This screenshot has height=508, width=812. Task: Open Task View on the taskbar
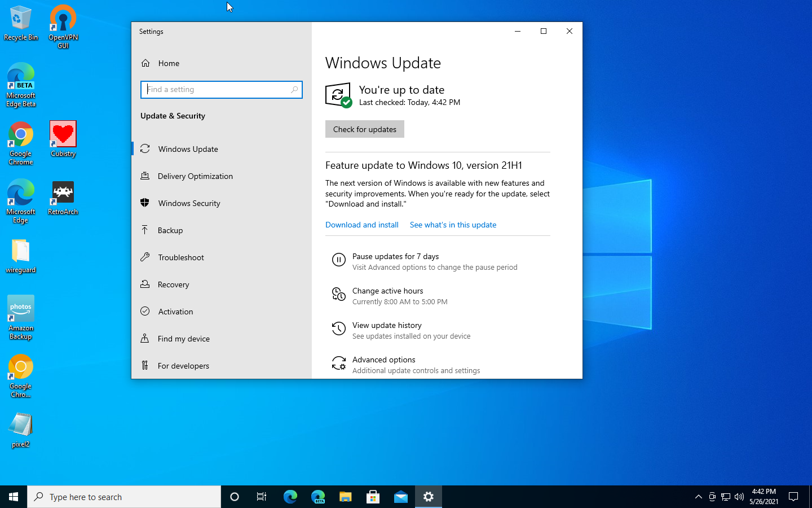pos(262,497)
